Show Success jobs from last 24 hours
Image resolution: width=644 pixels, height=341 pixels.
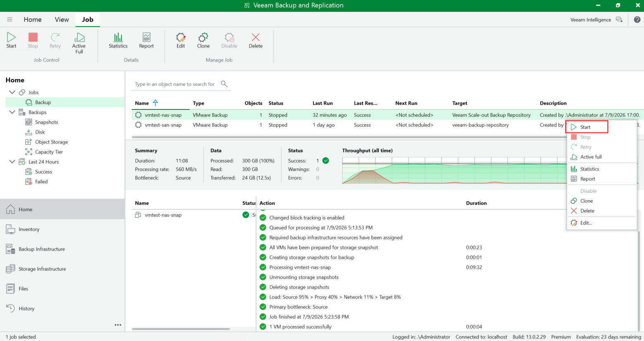pos(43,172)
